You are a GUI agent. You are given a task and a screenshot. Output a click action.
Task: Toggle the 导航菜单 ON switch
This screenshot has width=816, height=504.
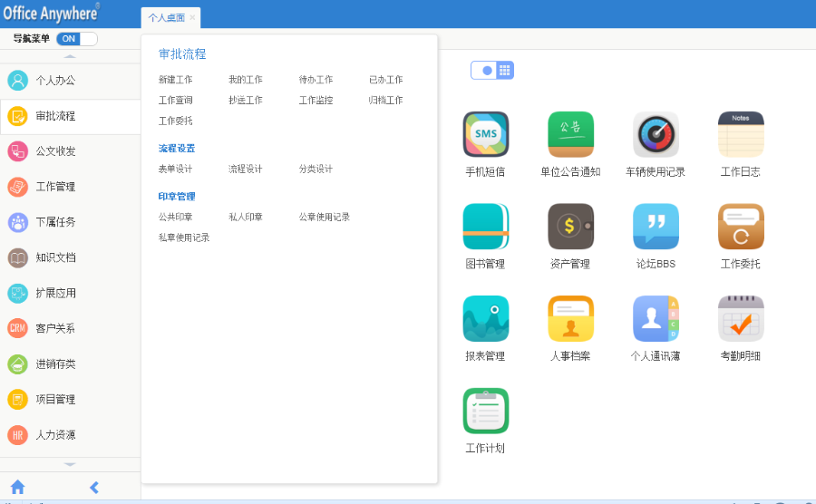[x=76, y=39]
